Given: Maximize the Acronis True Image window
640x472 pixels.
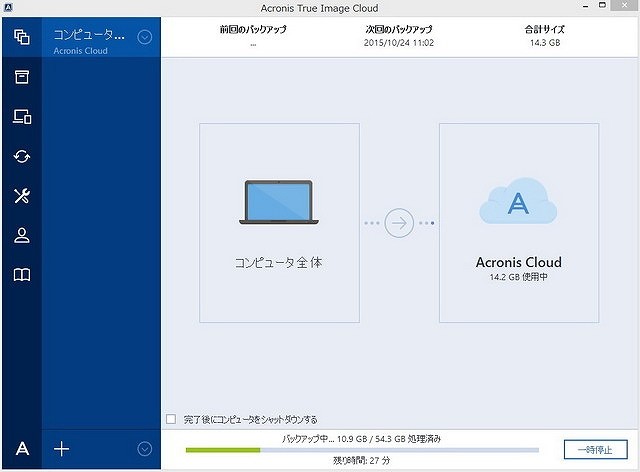Looking at the screenshot, I should [602, 5].
